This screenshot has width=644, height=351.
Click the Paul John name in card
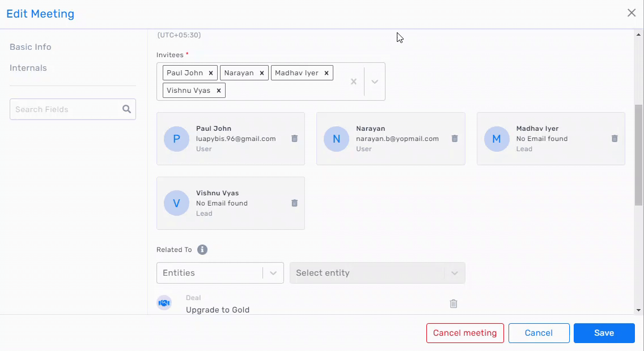coord(214,129)
